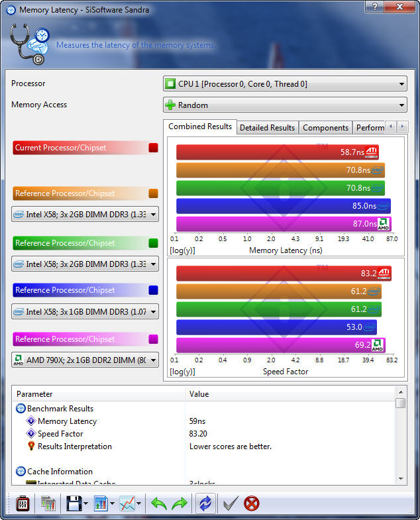This screenshot has width=420, height=520.
Task: Toggle the blue Reference Processor/Chipset swatch
Action: pyautogui.click(x=153, y=290)
